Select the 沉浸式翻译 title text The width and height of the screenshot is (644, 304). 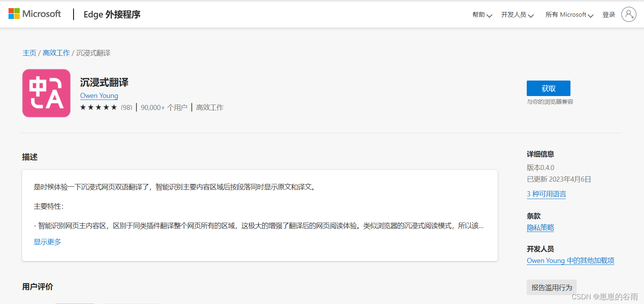tap(104, 82)
